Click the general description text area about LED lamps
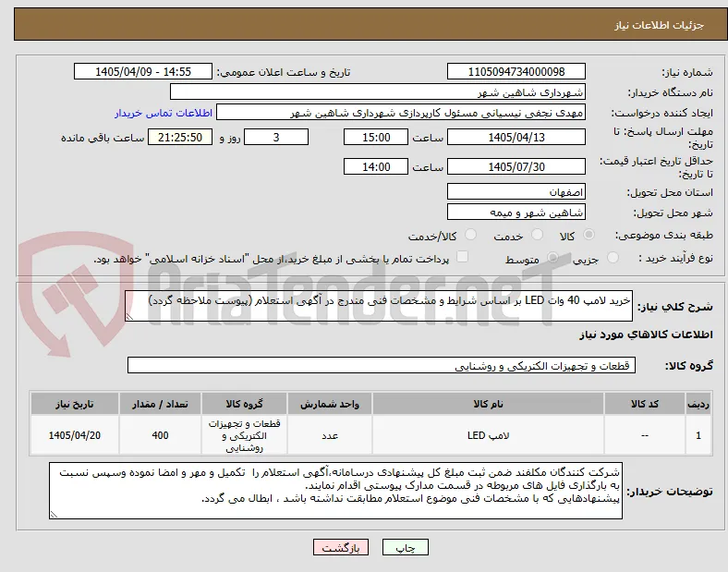 [379, 306]
